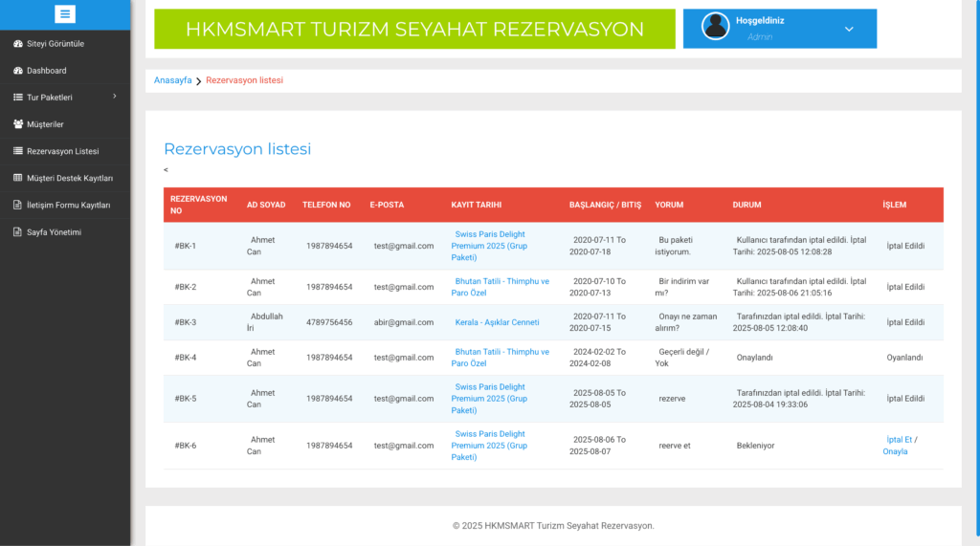Click the Sayfa Yönetimi document icon
Image resolution: width=980 pixels, height=546 pixels.
point(18,231)
